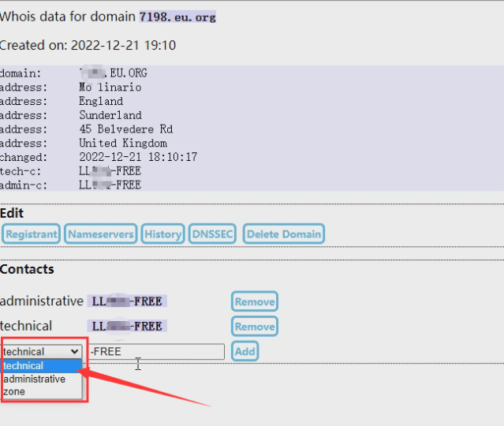
Task: Click the technical contact's handle under Contacts
Action: tap(127, 327)
